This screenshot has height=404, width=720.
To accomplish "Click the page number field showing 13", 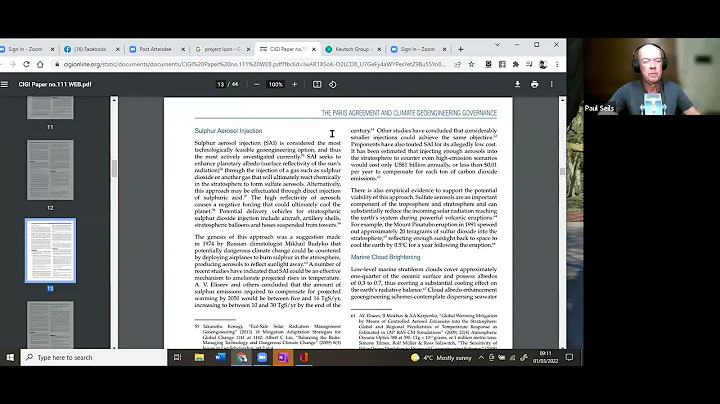I will 221,84.
